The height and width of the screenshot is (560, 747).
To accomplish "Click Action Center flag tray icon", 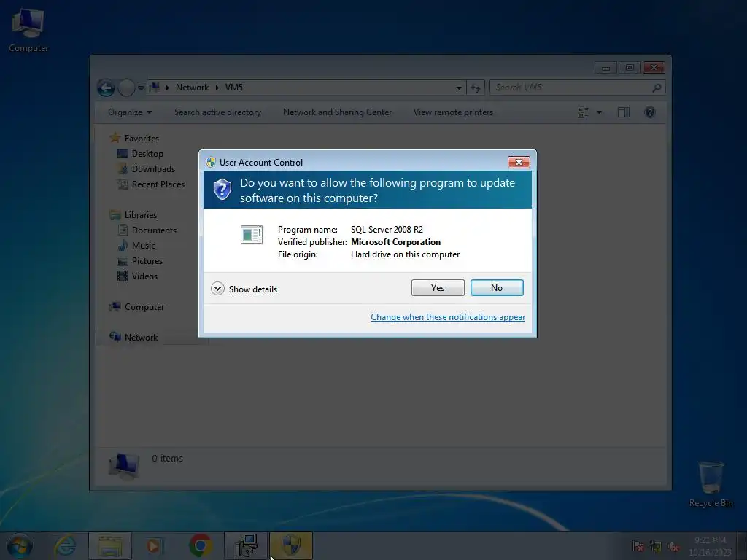I will 638,546.
